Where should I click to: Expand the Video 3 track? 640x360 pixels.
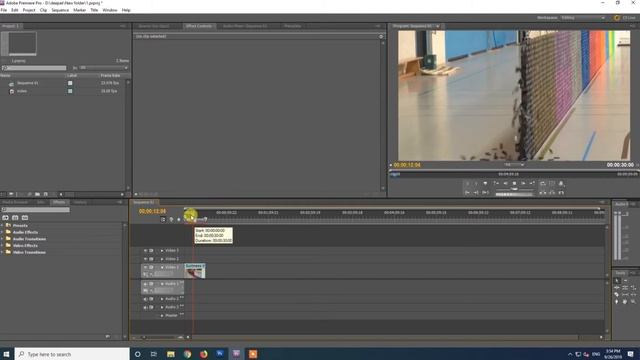tap(162, 251)
